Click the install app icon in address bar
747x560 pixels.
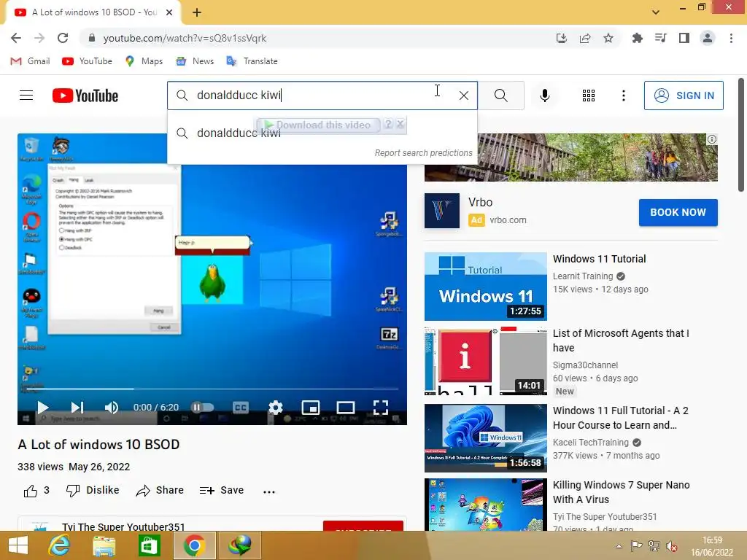562,38
